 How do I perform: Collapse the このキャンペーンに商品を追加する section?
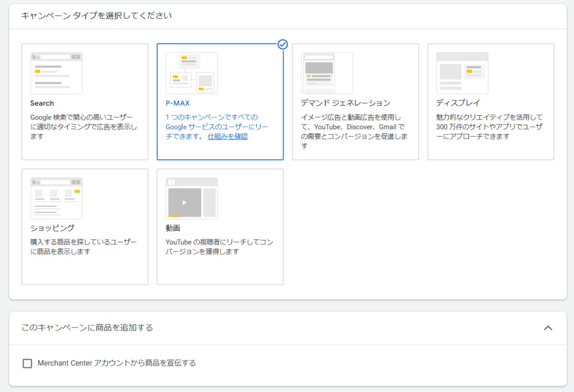(x=548, y=328)
